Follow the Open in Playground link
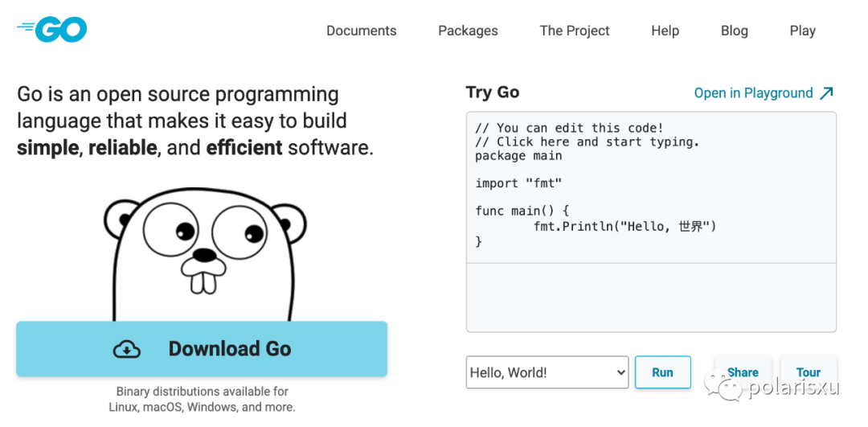 click(753, 93)
